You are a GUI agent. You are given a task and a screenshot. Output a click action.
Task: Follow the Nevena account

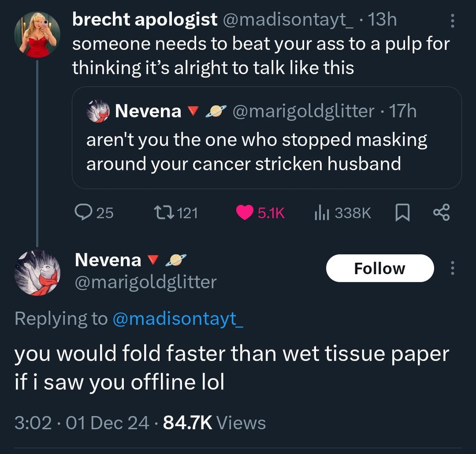click(379, 267)
